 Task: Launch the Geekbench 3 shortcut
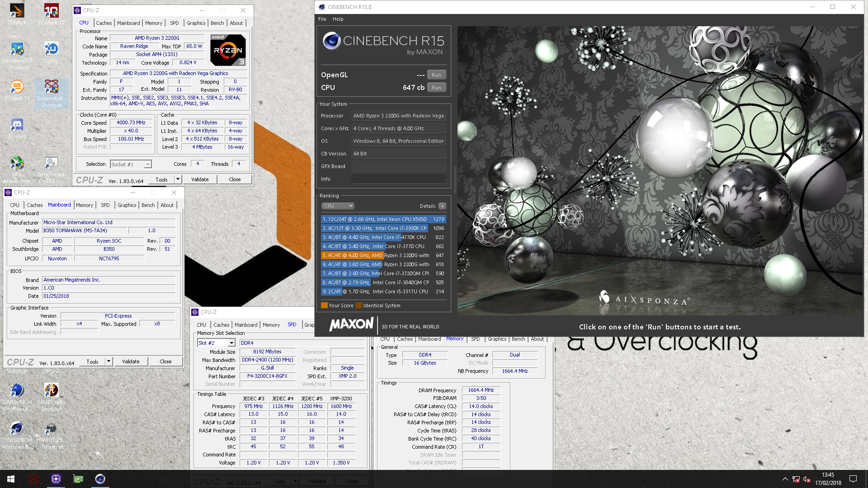(x=17, y=56)
